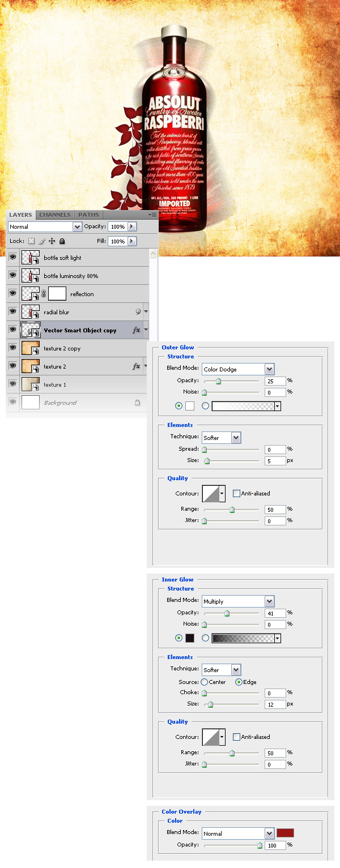340x868 pixels.
Task: Toggle the eye icon for texture 2 layer
Action: [12, 366]
